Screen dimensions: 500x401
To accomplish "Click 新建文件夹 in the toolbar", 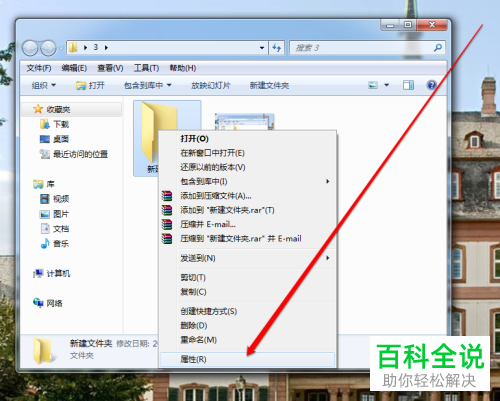I will 269,86.
